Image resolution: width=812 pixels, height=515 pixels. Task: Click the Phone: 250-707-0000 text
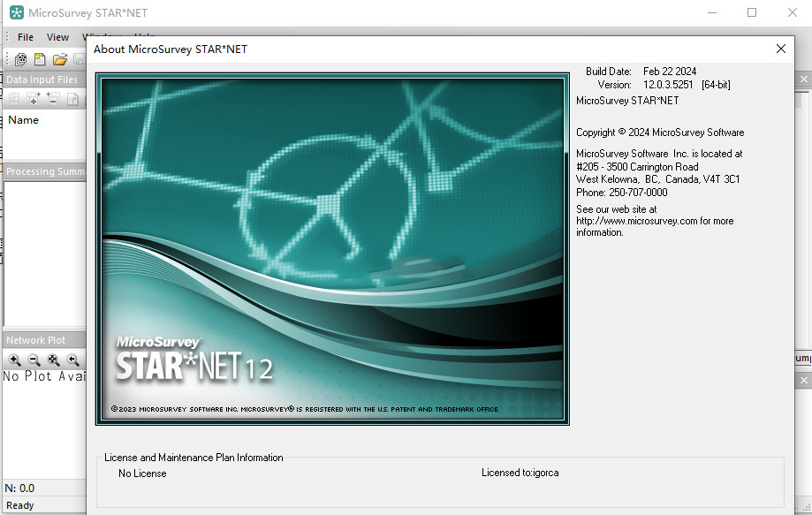pyautogui.click(x=622, y=193)
